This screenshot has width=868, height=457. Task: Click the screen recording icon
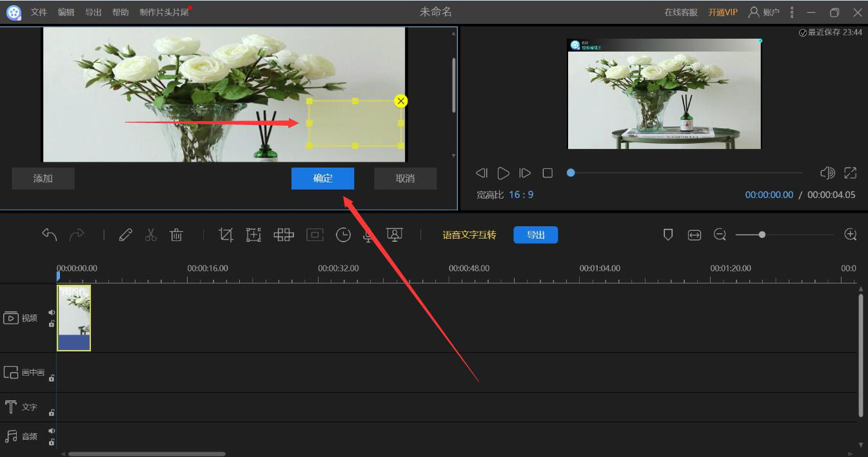395,235
